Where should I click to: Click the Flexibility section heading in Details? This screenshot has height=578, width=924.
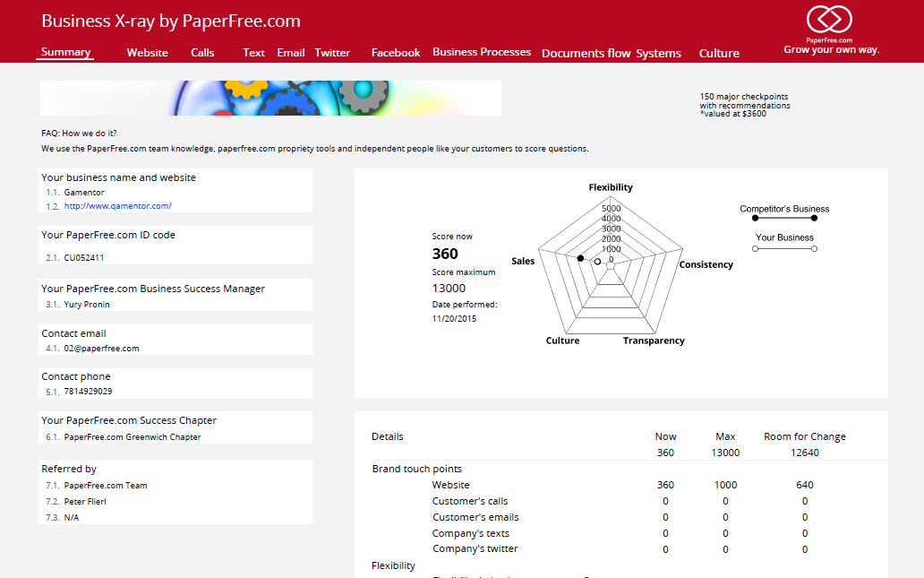click(393, 565)
